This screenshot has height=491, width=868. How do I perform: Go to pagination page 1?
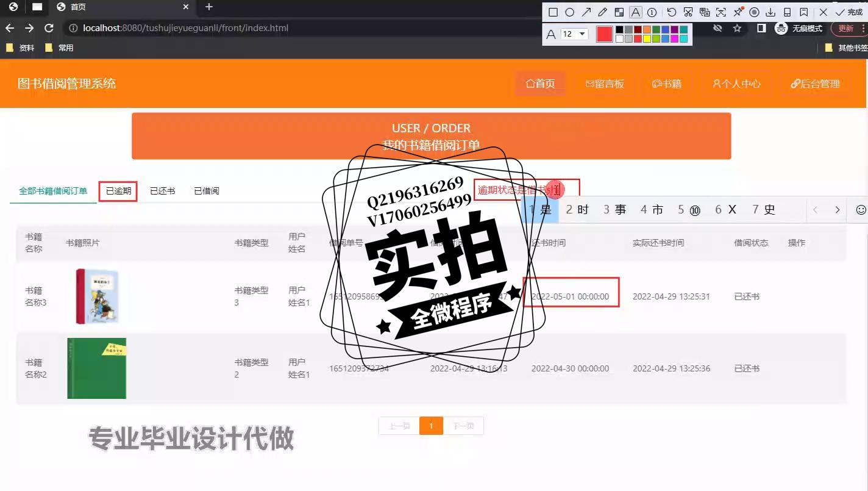tap(431, 426)
